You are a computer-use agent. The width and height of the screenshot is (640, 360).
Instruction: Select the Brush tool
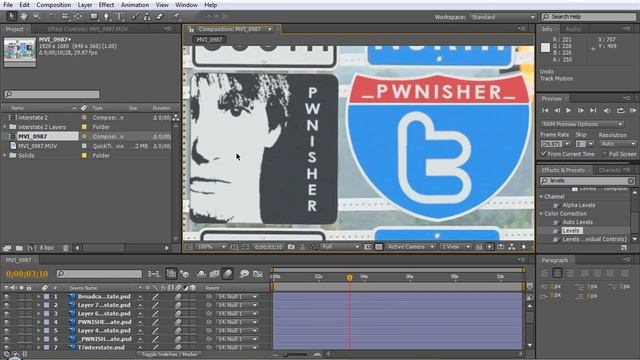(135, 16)
